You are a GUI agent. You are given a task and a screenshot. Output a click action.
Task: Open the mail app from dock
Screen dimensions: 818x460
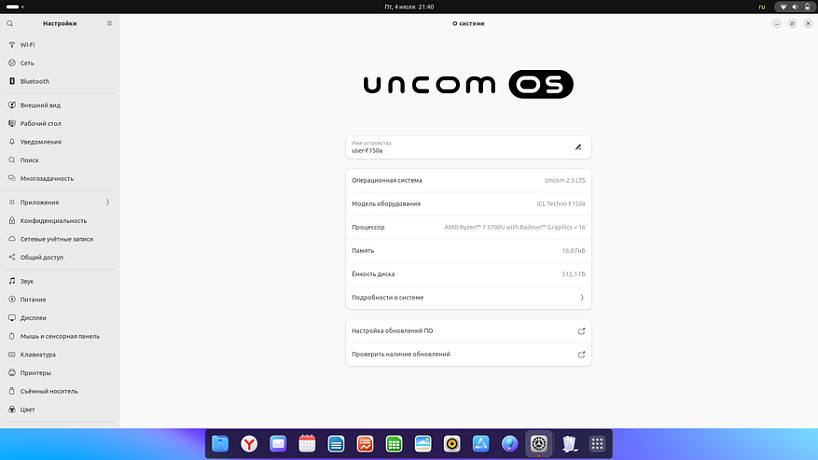coord(278,443)
